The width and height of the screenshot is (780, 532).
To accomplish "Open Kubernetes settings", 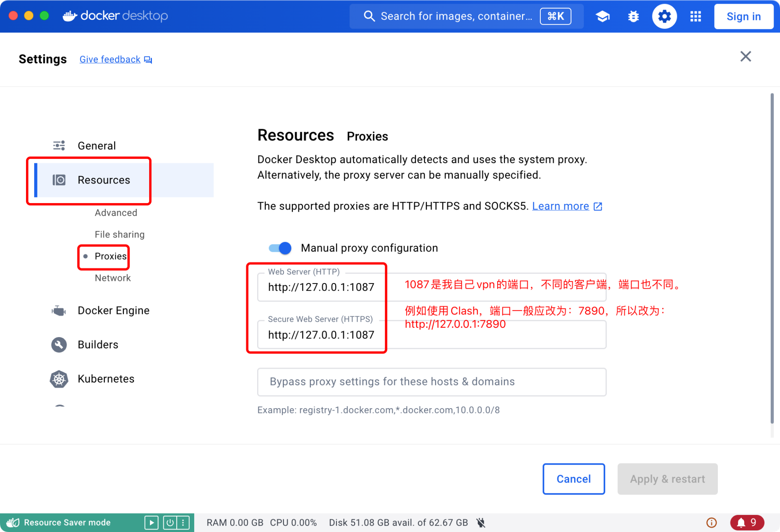I will (106, 378).
